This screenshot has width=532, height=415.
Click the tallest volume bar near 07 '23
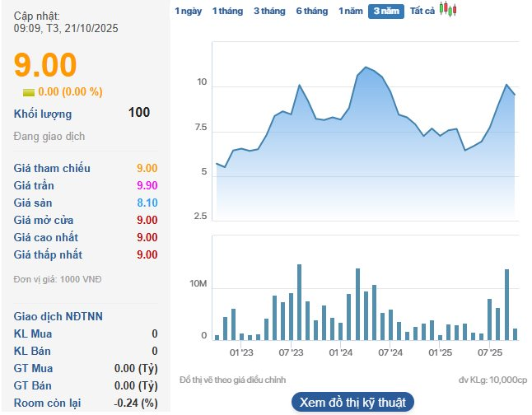(299, 301)
